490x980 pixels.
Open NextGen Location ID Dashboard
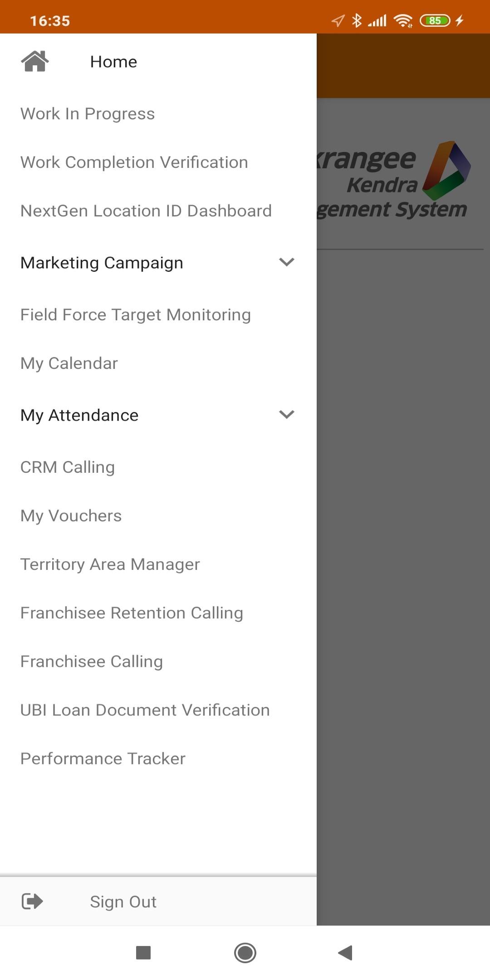pos(146,211)
